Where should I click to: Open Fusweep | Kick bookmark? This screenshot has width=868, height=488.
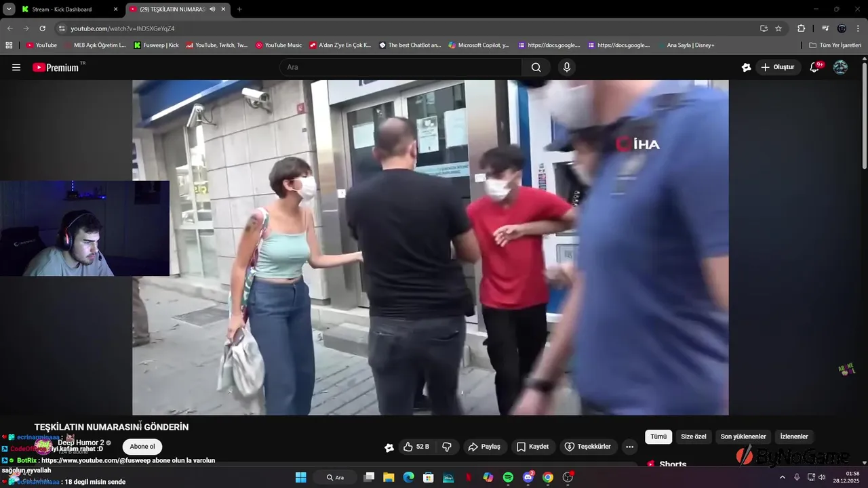tap(156, 45)
